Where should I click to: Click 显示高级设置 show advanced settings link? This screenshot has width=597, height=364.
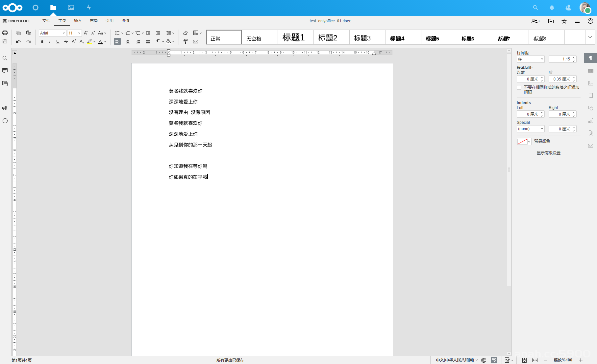coord(549,153)
